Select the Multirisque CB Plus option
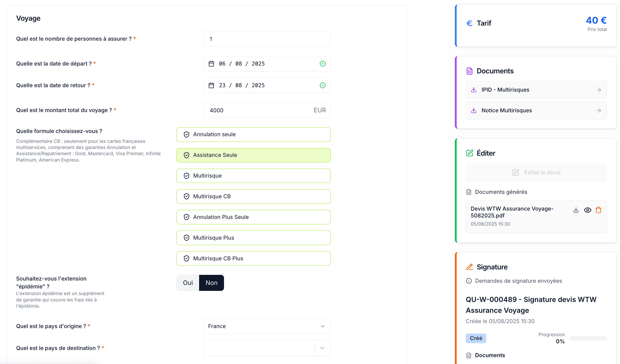The width and height of the screenshot is (620, 364). (x=253, y=259)
